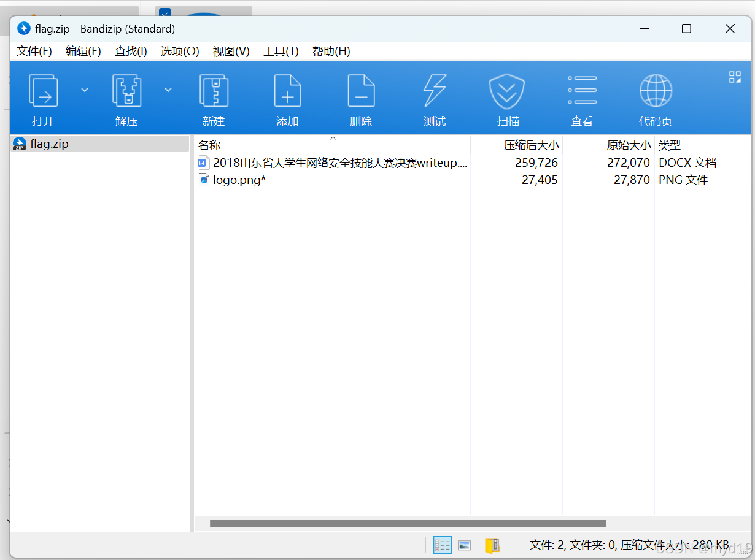Click the Extract (解压) toolbar icon
This screenshot has height=560, width=755.
126,91
